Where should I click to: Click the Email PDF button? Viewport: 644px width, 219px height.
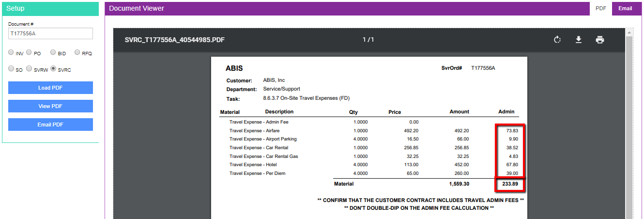click(50, 125)
